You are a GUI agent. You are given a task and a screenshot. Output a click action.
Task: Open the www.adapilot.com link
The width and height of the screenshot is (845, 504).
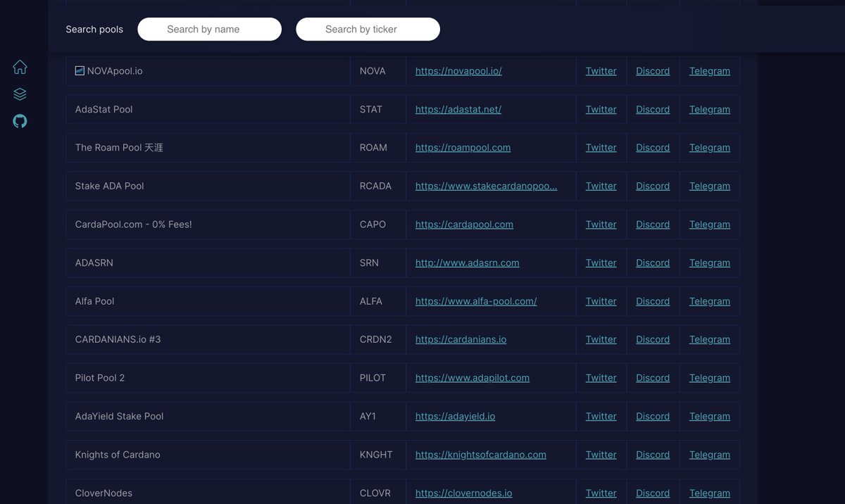tap(472, 378)
